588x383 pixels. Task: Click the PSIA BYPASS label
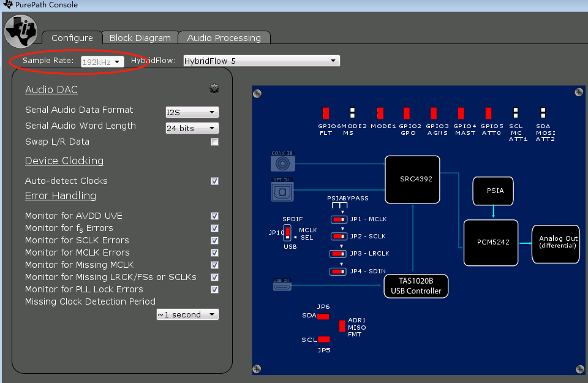pyautogui.click(x=348, y=199)
